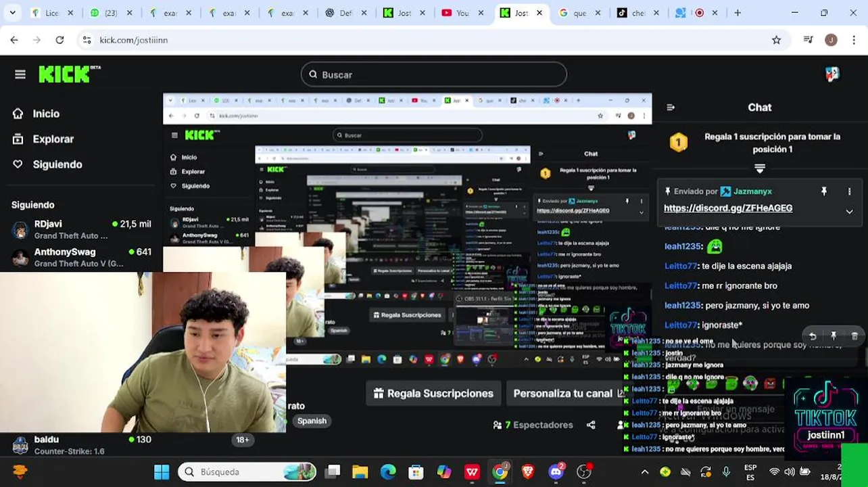Image resolution: width=868 pixels, height=487 pixels.
Task: Open Microsoft Store from the taskbar
Action: tap(416, 471)
